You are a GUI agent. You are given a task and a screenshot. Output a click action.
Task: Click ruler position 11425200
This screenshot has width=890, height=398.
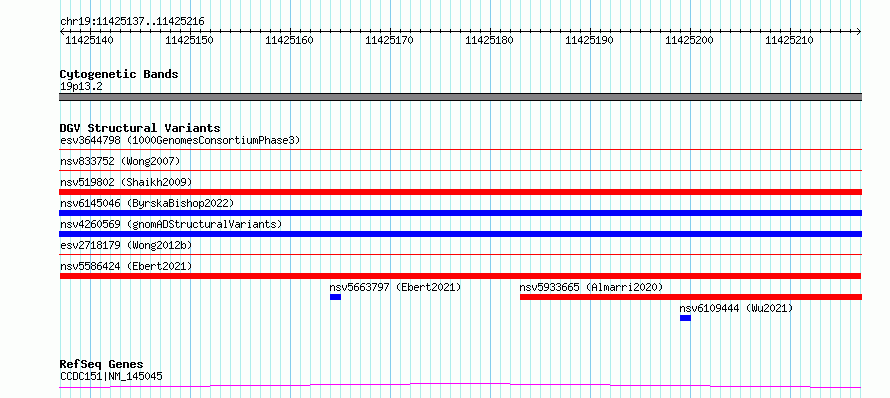tap(689, 40)
